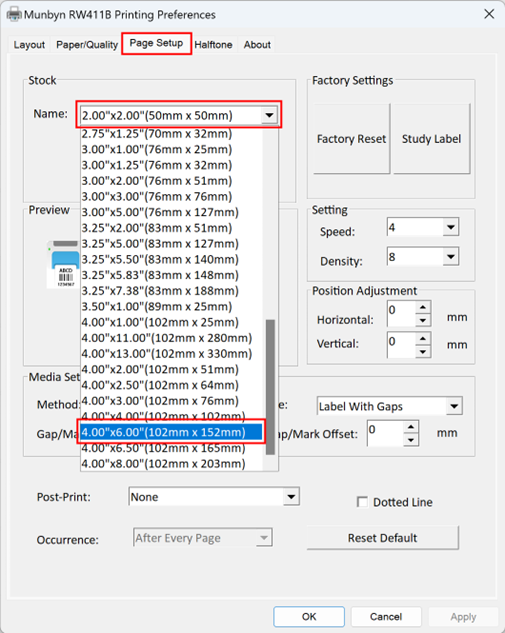
Task: Increase Vertical position with up arrow
Action: (423, 339)
